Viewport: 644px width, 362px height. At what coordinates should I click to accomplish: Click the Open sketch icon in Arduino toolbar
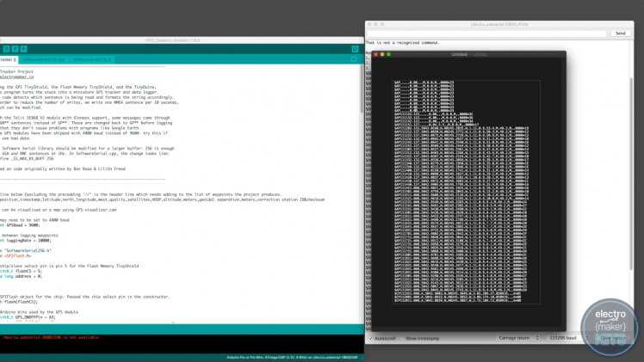coord(15,49)
